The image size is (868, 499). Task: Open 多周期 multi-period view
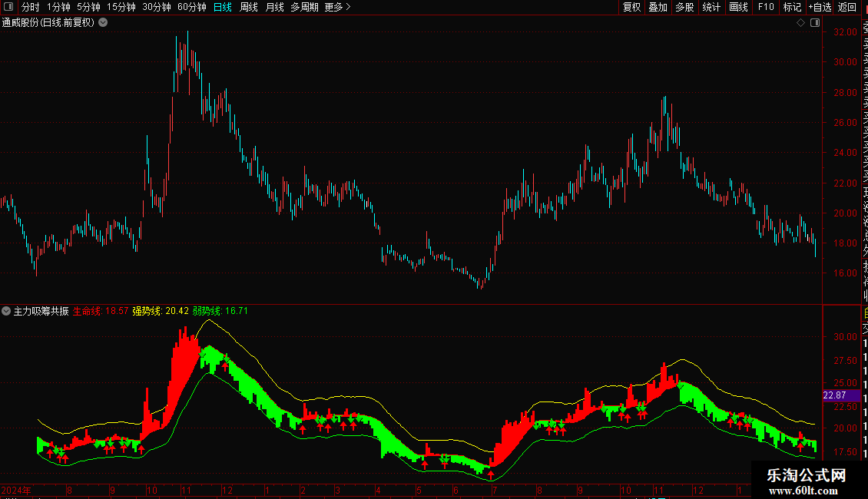tap(304, 7)
